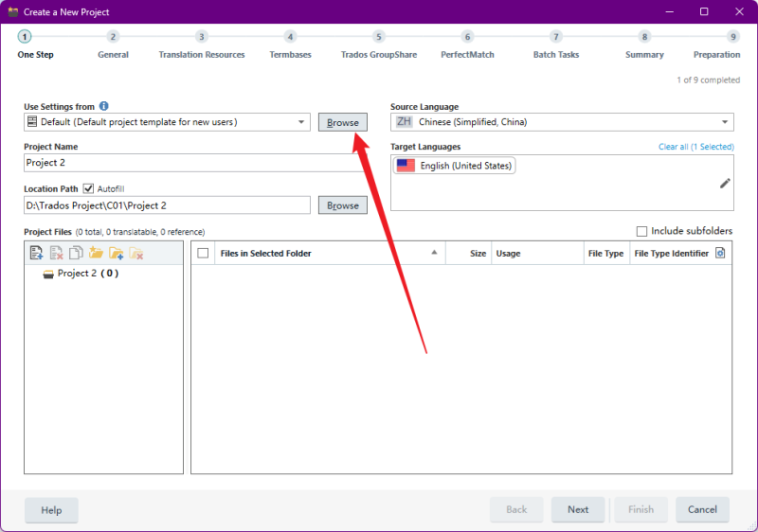This screenshot has height=532, width=758.
Task: Click the open folder icon in Project Files toolbar
Action: click(96, 253)
